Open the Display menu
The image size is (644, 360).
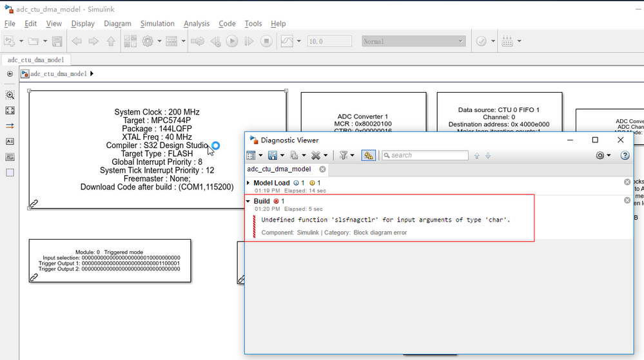coord(83,23)
